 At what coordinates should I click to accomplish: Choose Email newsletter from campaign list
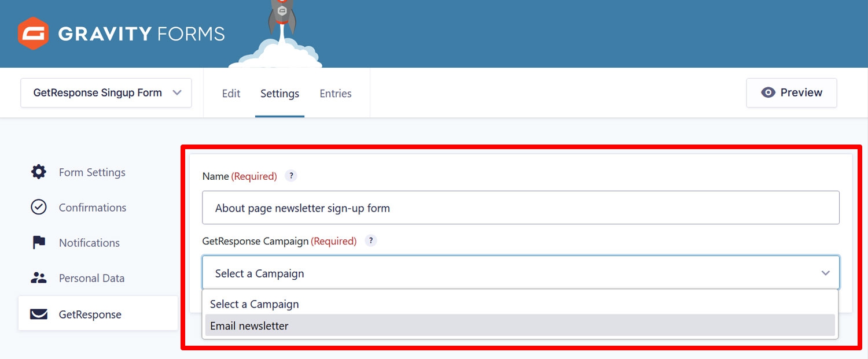520,325
